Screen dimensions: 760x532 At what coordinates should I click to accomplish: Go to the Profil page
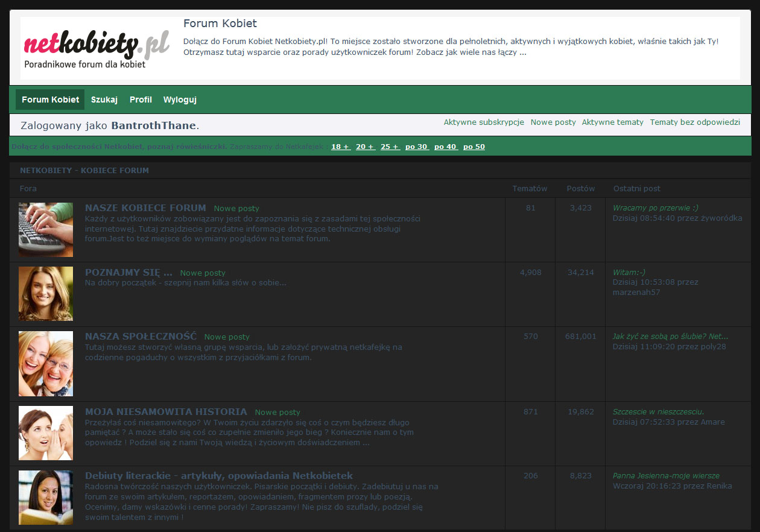tap(141, 100)
